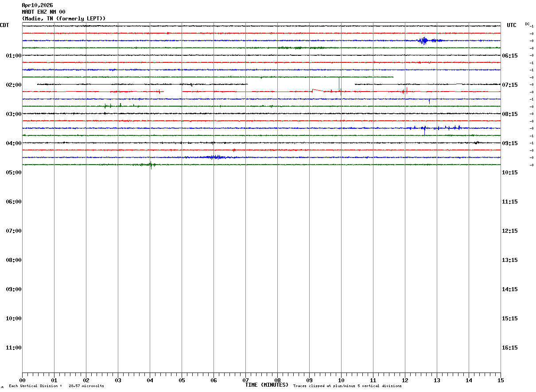The height and width of the screenshot is (392, 536).
Task: Click minute 08 on the time axis
Action: tap(277, 380)
